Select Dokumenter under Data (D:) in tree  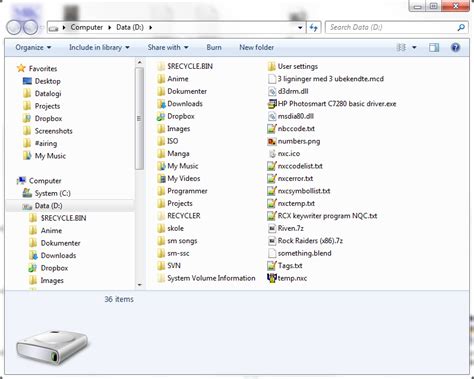pos(60,243)
